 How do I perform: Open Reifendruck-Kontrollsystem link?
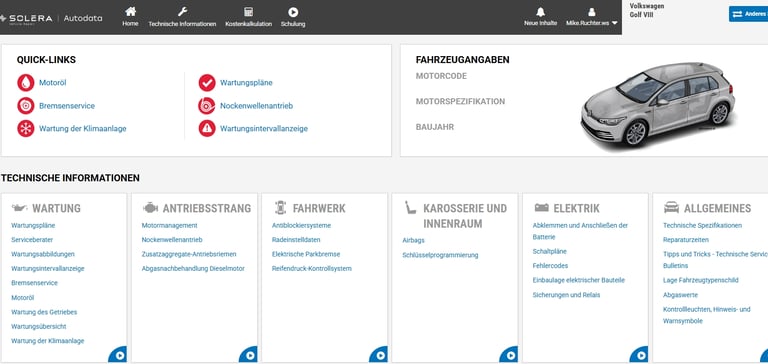(x=312, y=268)
